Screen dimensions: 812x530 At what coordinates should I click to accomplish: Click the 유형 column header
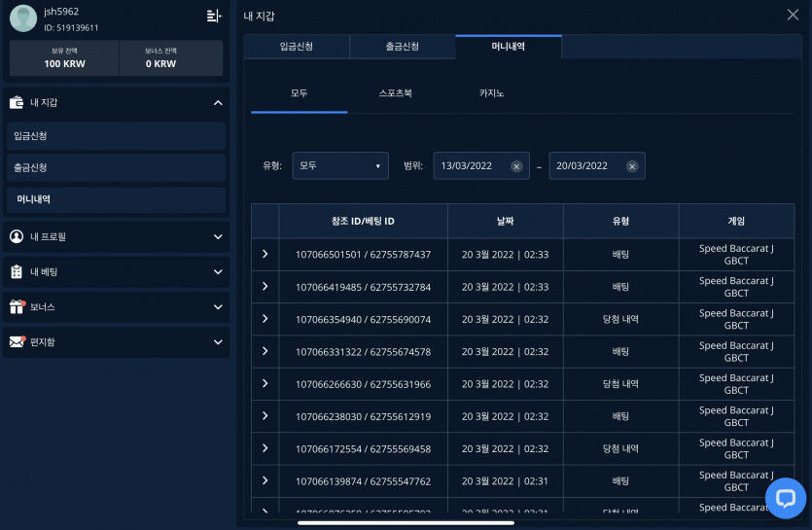point(620,221)
